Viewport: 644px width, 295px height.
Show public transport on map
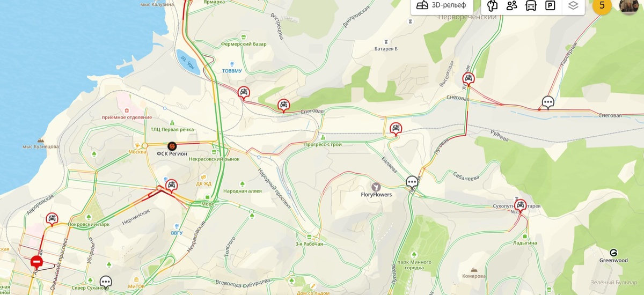(531, 6)
